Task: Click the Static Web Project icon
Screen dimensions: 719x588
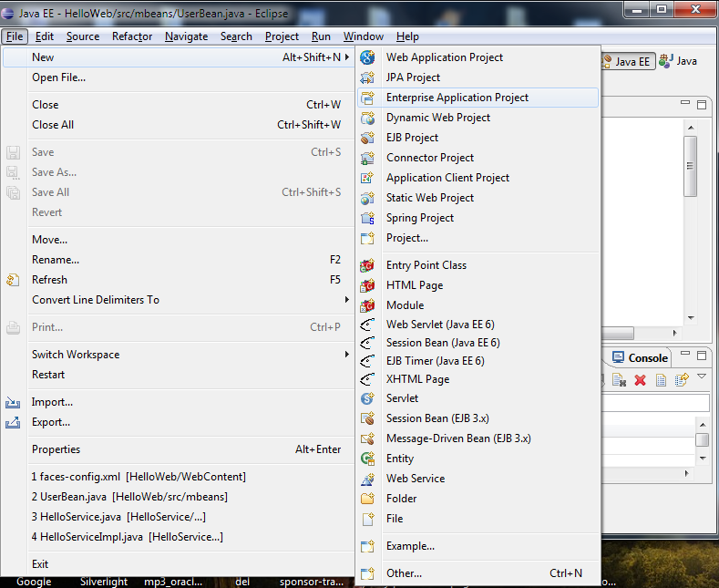Action: [x=367, y=198]
